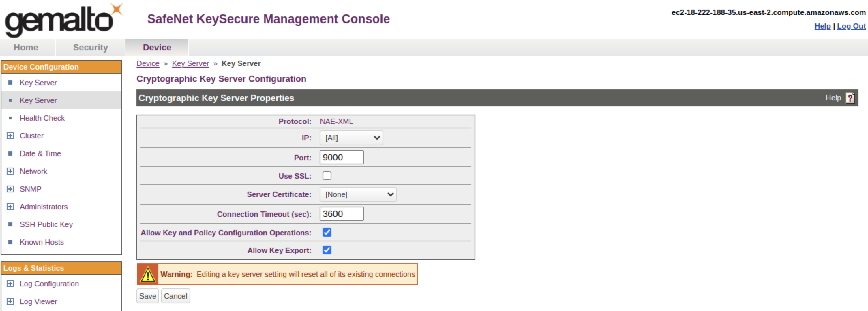
Task: Expand the Network plus icon
Action: point(10,171)
